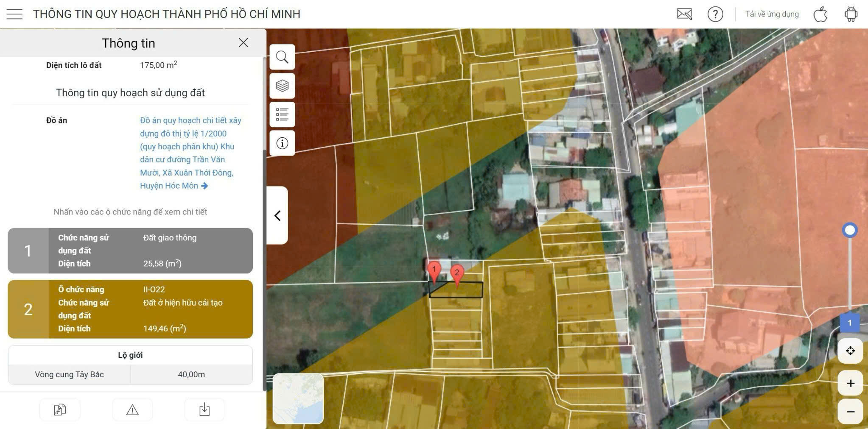The image size is (868, 429).
Task: Click the warning triangle report button
Action: (x=132, y=410)
